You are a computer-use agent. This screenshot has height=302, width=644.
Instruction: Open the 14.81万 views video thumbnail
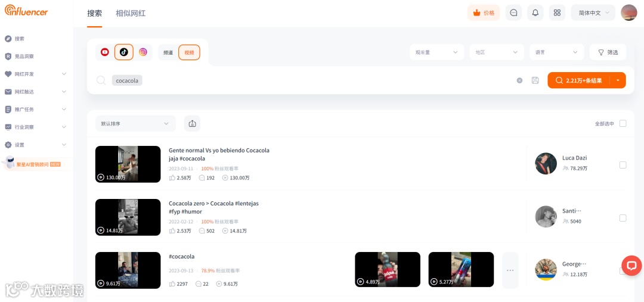point(128,217)
